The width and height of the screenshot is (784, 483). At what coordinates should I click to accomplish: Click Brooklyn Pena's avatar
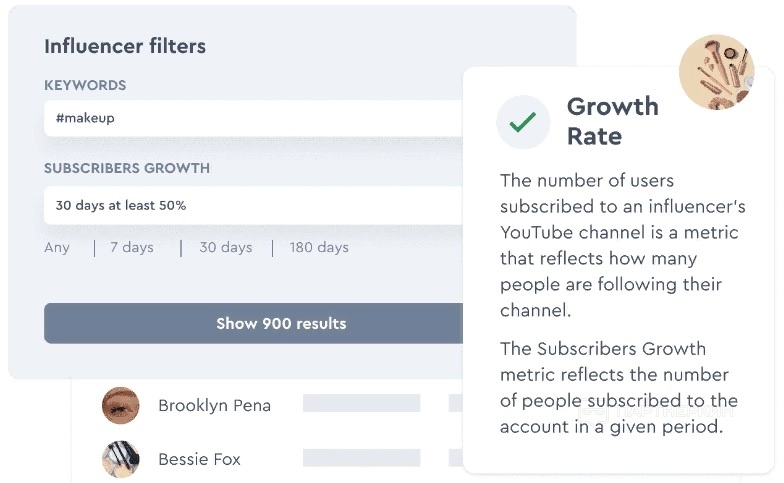tap(121, 405)
